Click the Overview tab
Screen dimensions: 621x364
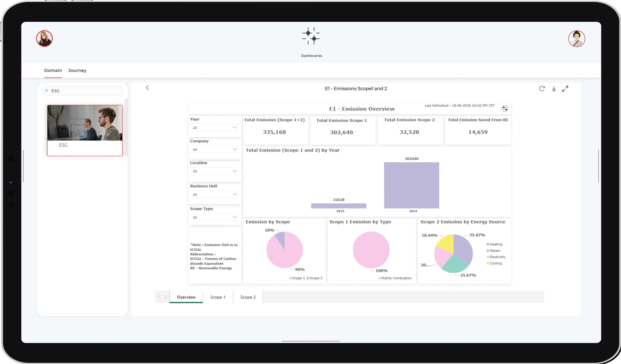click(186, 297)
